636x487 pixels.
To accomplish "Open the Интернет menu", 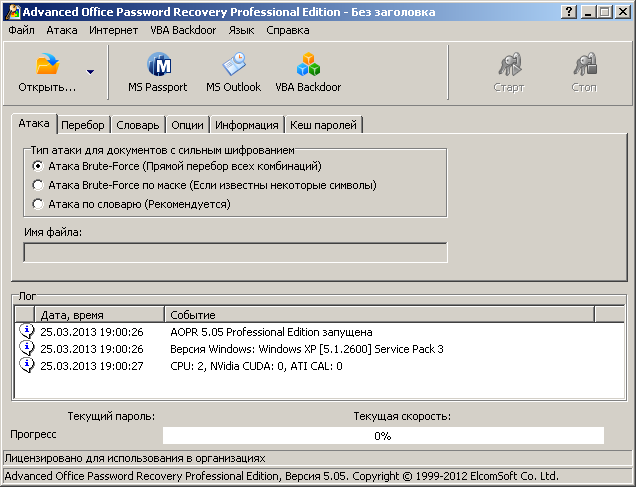I will [x=114, y=30].
